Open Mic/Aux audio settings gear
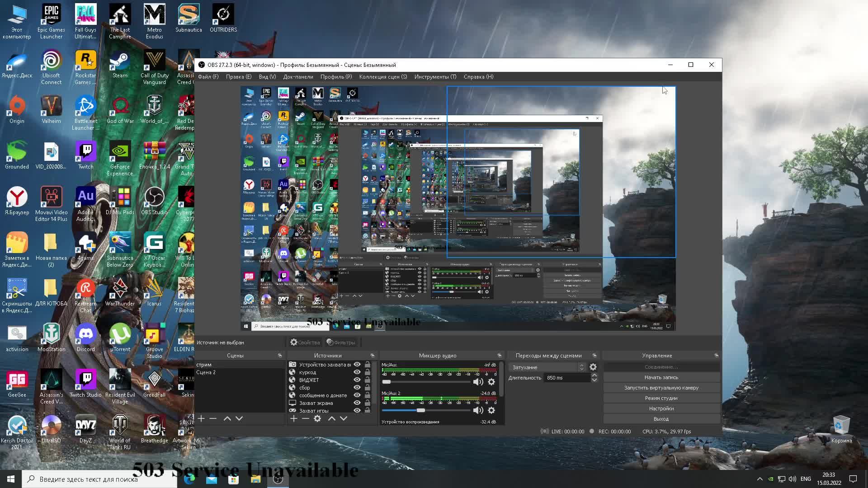The width and height of the screenshot is (868, 488). [491, 382]
